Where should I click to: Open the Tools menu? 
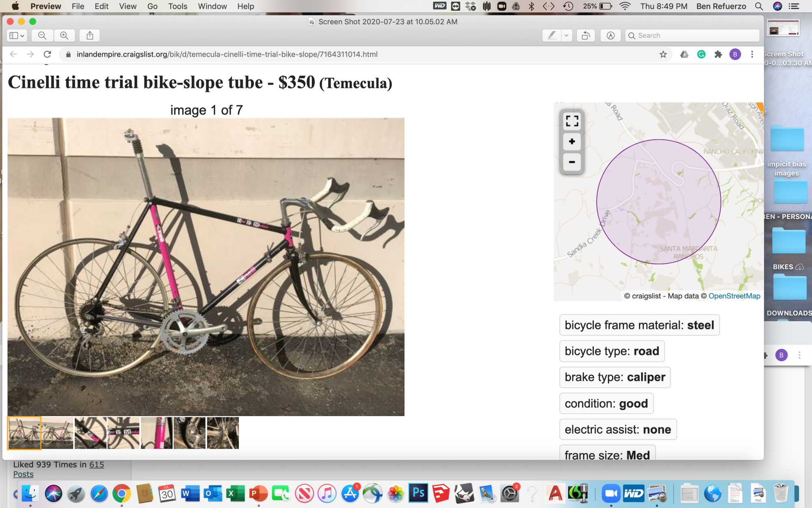pos(177,6)
